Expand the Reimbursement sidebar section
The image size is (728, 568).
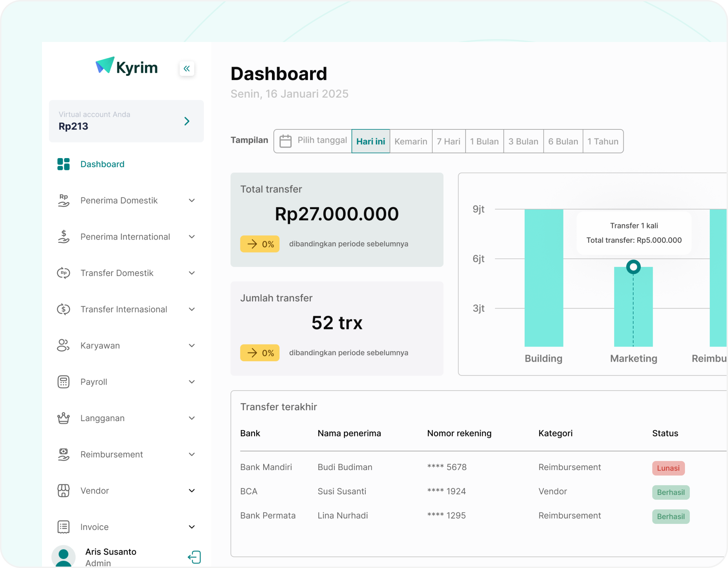click(x=192, y=454)
